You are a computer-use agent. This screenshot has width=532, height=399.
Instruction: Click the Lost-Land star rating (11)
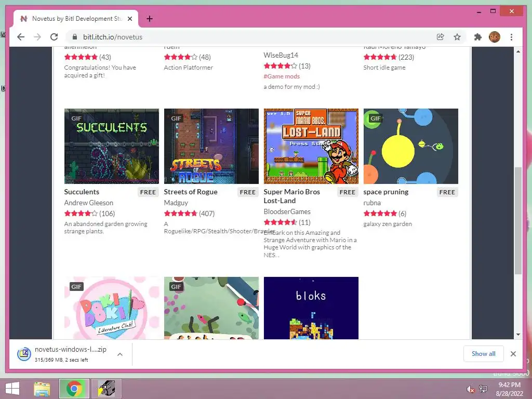pyautogui.click(x=287, y=222)
